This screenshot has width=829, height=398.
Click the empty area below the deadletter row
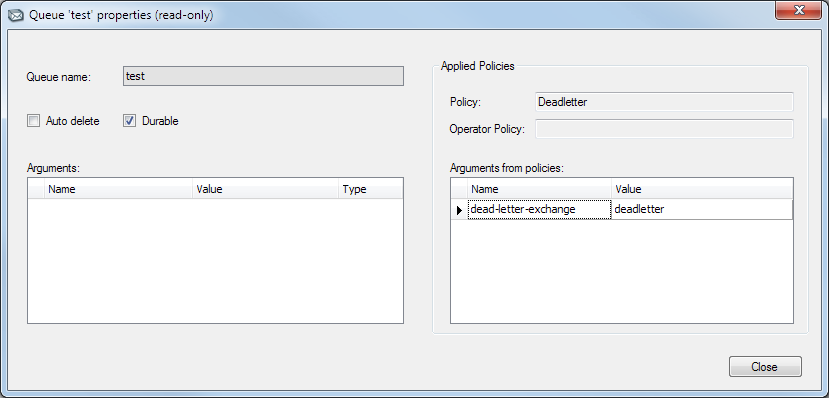point(622,271)
